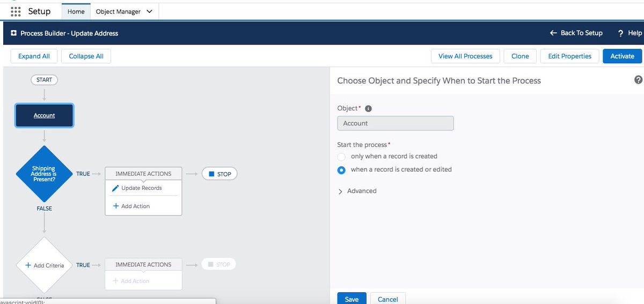Click View All Processes
644x304 pixels.
click(465, 56)
